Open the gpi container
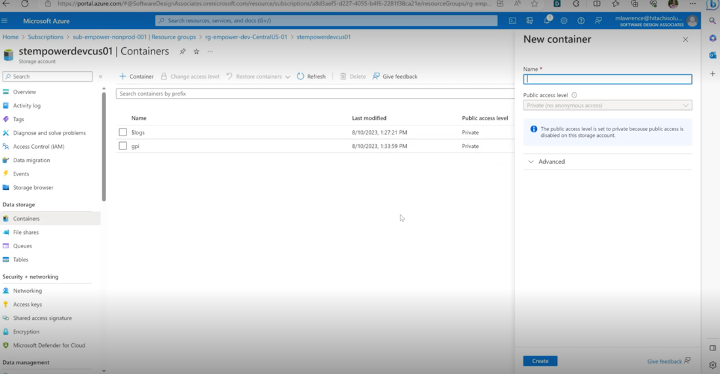Image resolution: width=720 pixels, height=374 pixels. [x=135, y=146]
